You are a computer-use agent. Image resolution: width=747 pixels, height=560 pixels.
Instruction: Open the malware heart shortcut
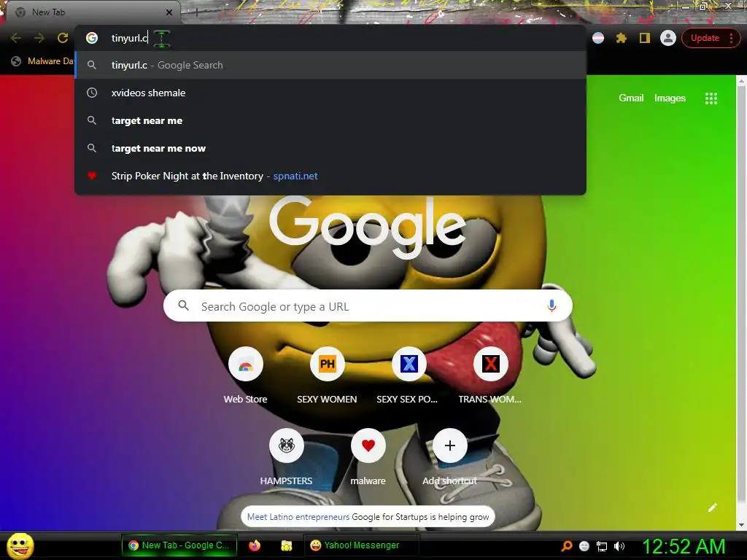(x=368, y=457)
